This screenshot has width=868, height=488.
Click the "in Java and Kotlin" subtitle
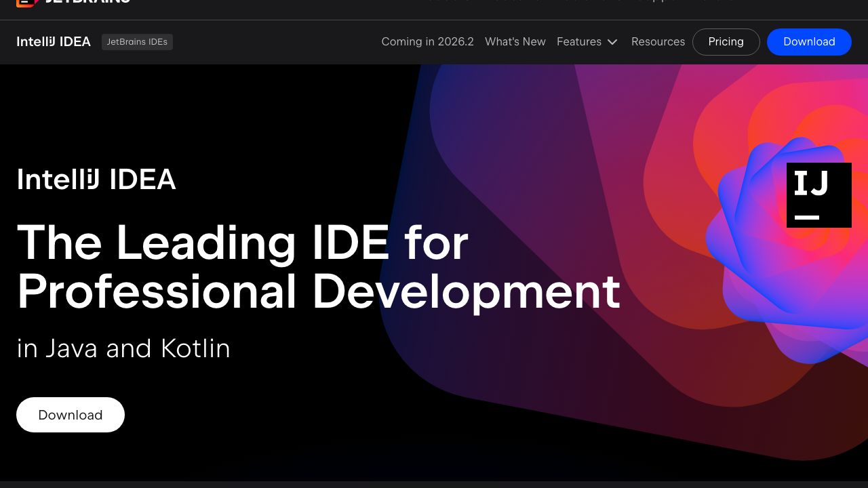[123, 348]
